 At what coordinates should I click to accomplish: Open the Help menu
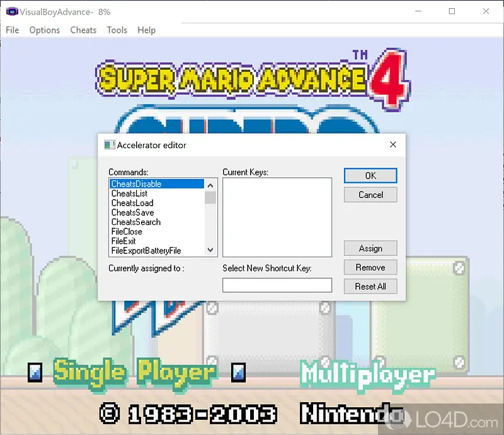(146, 30)
